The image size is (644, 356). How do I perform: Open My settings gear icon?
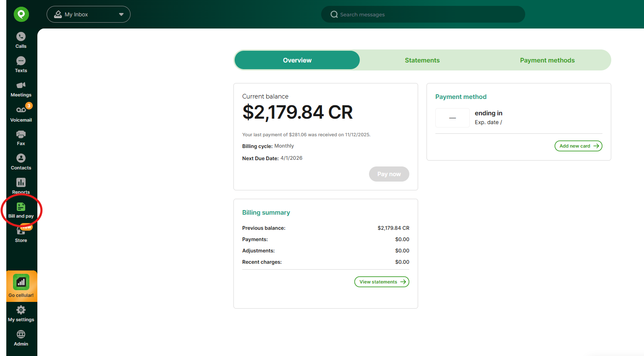(x=21, y=313)
